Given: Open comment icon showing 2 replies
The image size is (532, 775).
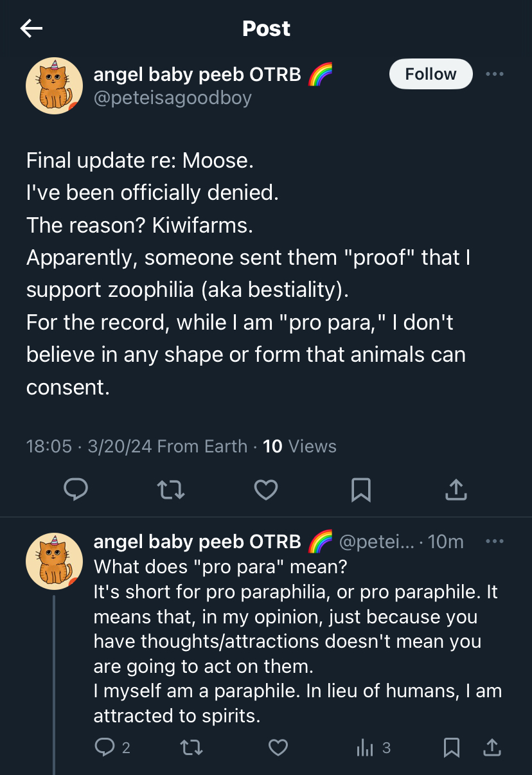Looking at the screenshot, I should (112, 747).
